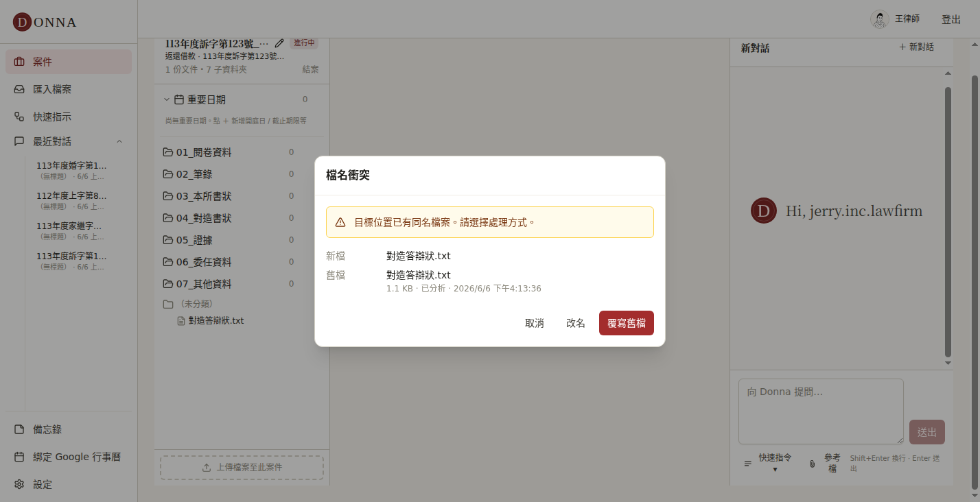Image resolution: width=980 pixels, height=502 pixels.
Task: Open recent conversation 113年度婚字第1…
Action: tap(71, 171)
